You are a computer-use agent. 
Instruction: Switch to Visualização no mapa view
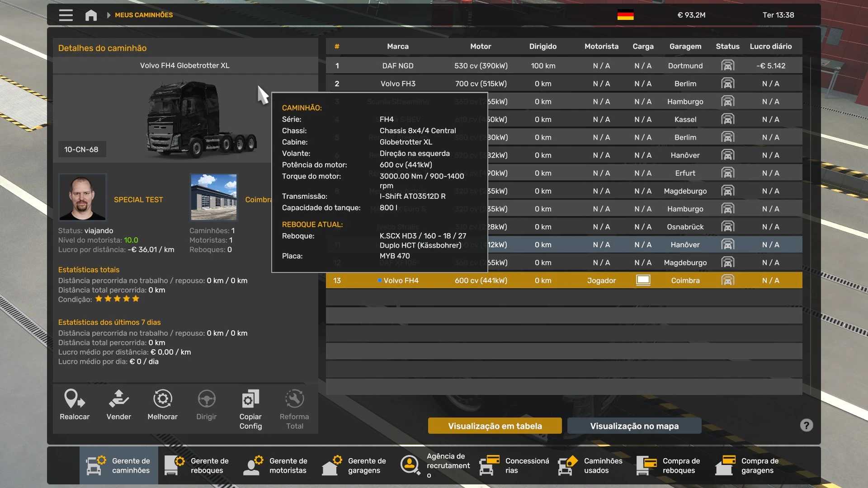634,426
